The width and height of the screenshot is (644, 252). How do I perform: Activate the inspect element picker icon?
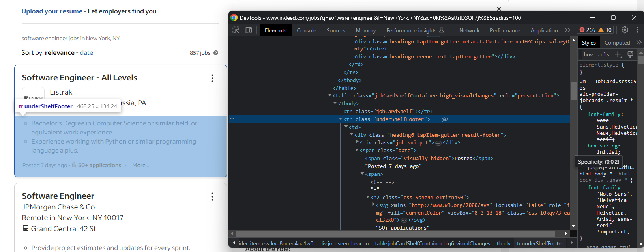[236, 30]
